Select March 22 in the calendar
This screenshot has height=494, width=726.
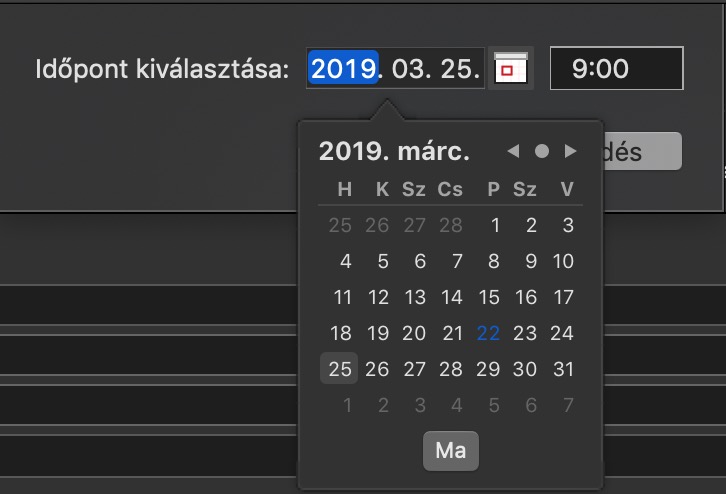pyautogui.click(x=489, y=333)
